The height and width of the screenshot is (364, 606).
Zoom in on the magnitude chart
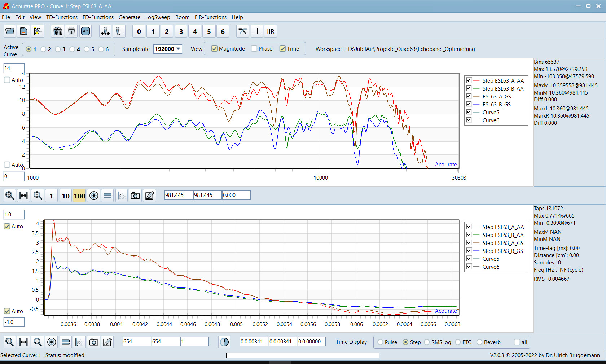10,196
